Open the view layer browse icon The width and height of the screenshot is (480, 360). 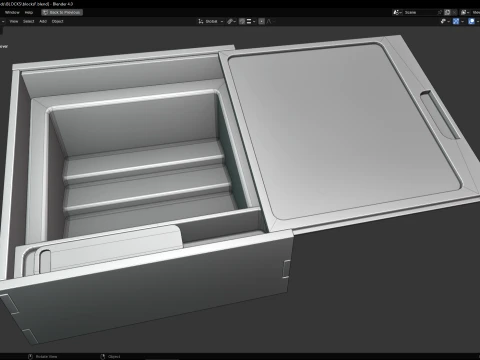tap(465, 12)
